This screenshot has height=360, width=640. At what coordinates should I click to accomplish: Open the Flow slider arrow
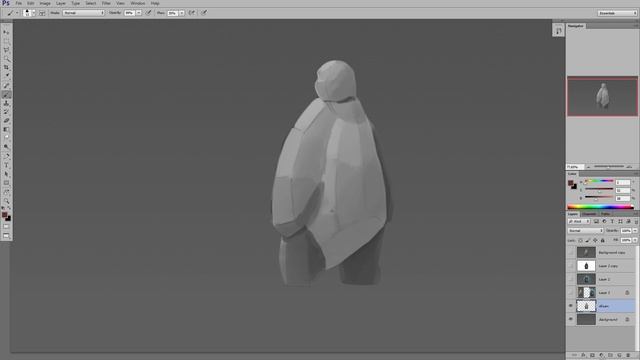182,13
